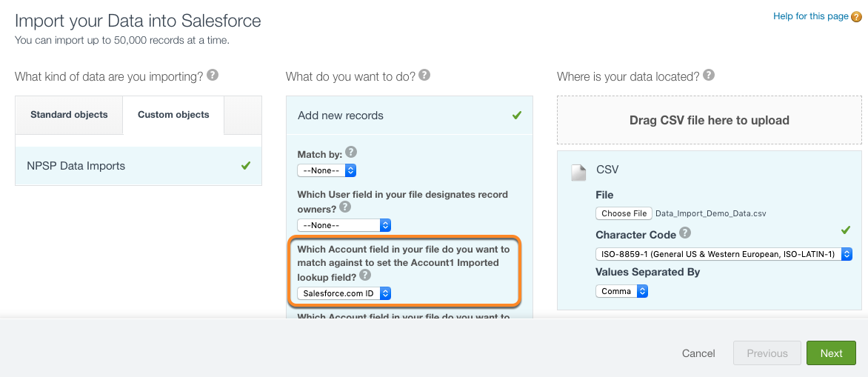This screenshot has height=377, width=868.
Task: Click the CSV file document icon
Action: [x=578, y=172]
